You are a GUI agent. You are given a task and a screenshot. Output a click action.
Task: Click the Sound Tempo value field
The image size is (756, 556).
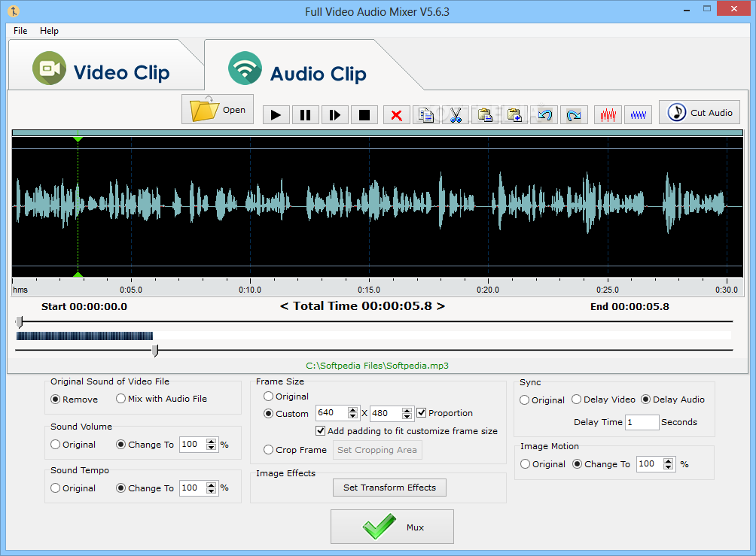(x=193, y=488)
